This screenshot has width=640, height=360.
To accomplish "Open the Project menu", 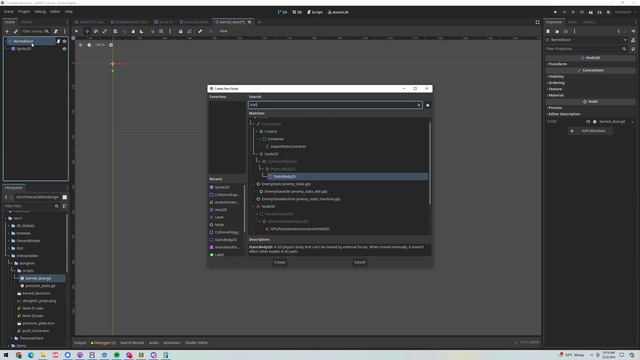I will 24,12.
